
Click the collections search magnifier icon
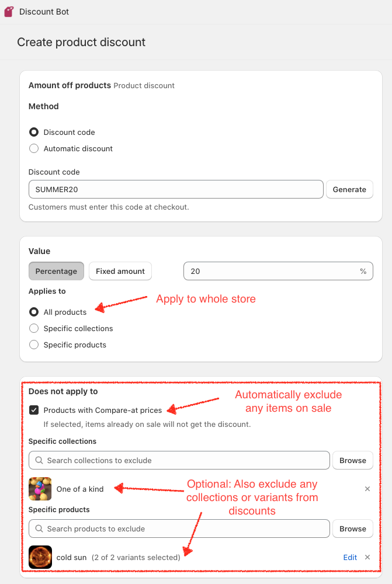39,460
